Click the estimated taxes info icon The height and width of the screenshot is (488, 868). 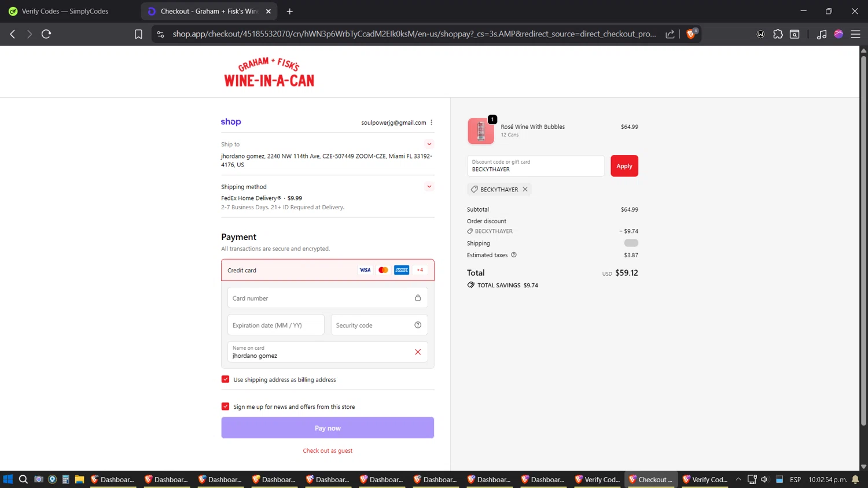click(514, 255)
